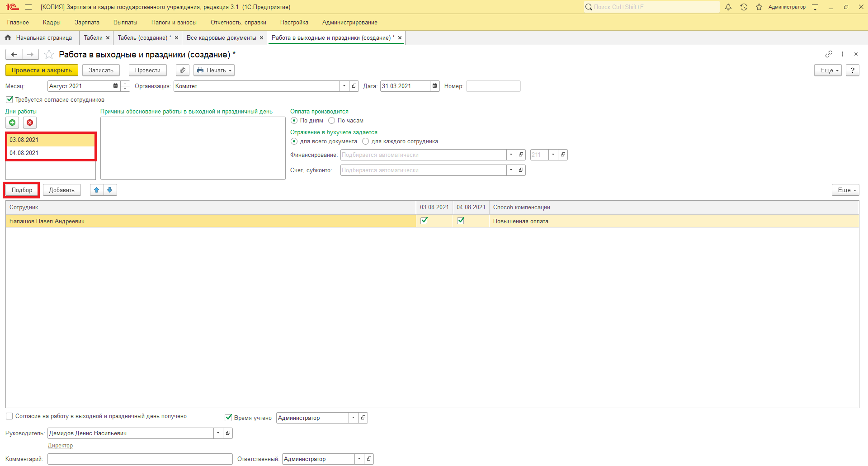The width and height of the screenshot is (868, 466).
Task: Delete work day with red cross
Action: point(30,122)
